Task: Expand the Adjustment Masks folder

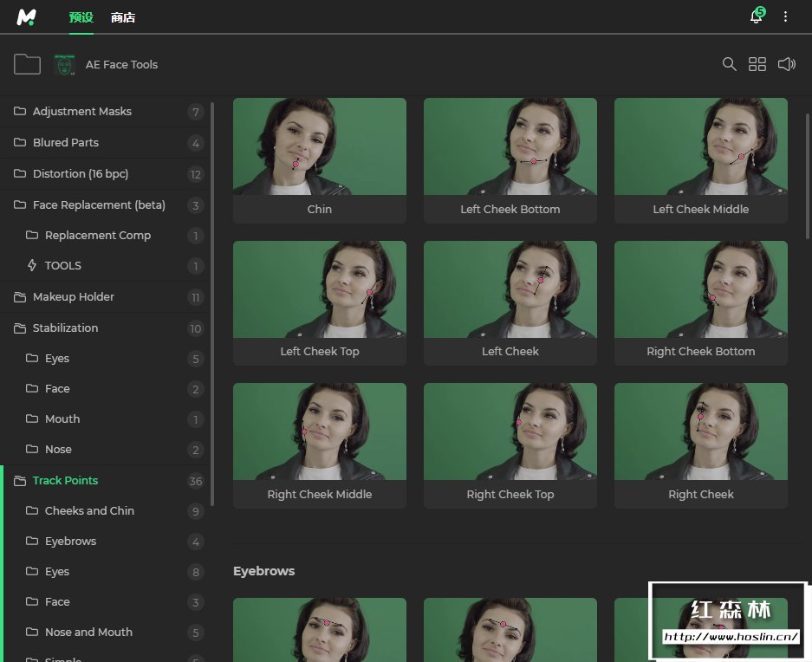Action: (82, 112)
